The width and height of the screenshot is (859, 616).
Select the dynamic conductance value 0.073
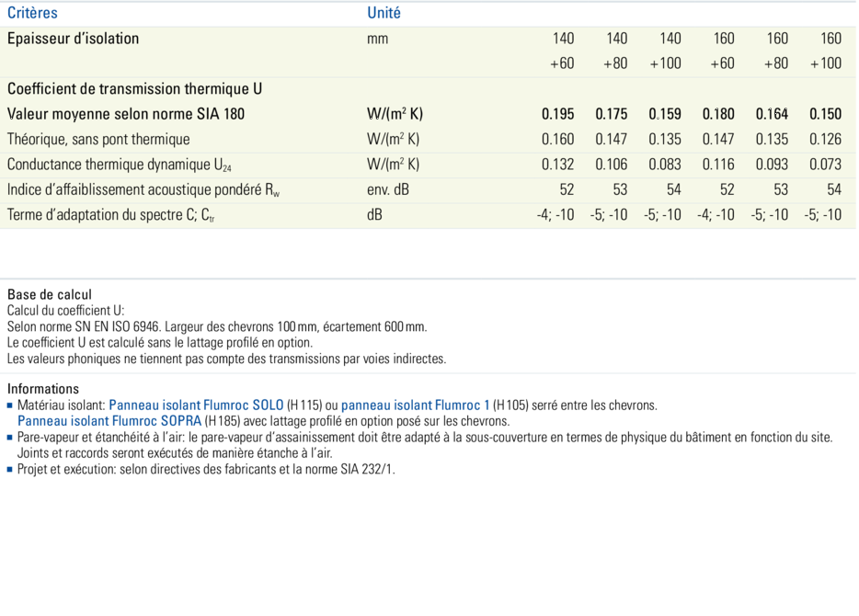pyautogui.click(x=825, y=165)
